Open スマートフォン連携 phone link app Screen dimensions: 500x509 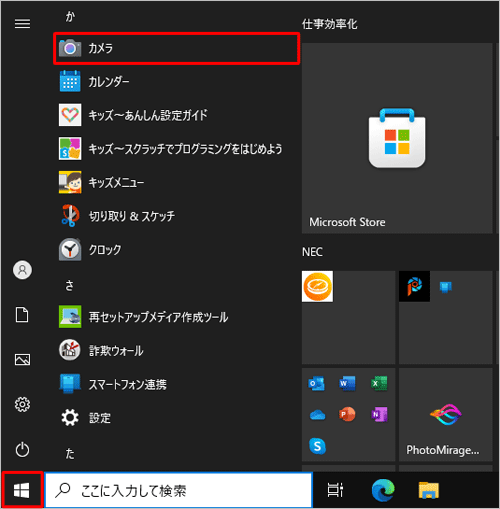(176, 384)
